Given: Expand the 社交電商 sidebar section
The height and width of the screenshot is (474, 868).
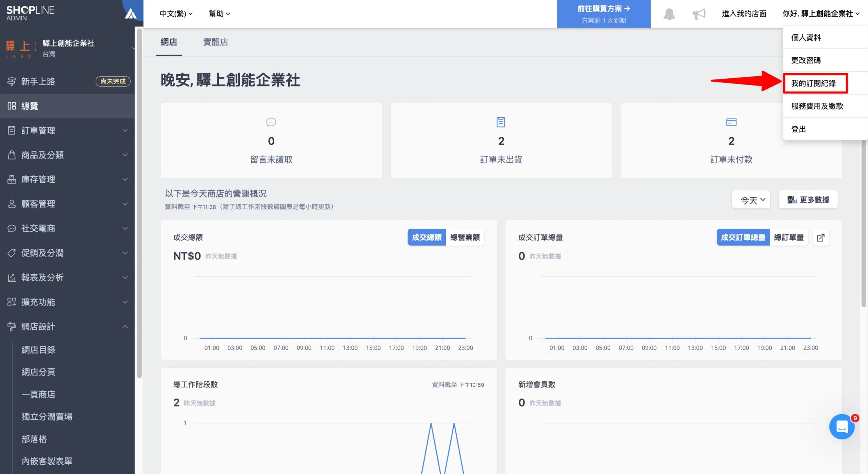Looking at the screenshot, I should (x=67, y=229).
